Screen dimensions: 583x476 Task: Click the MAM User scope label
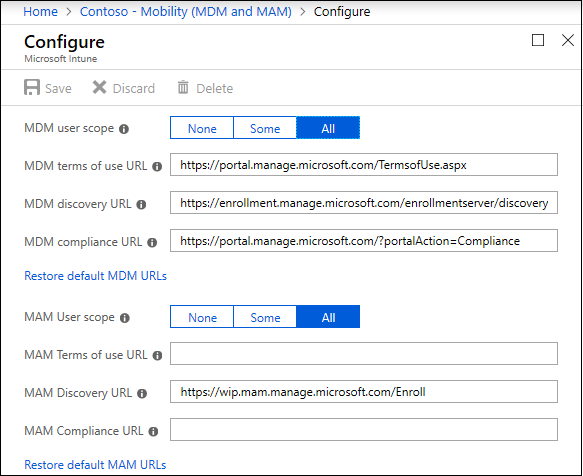click(x=70, y=317)
